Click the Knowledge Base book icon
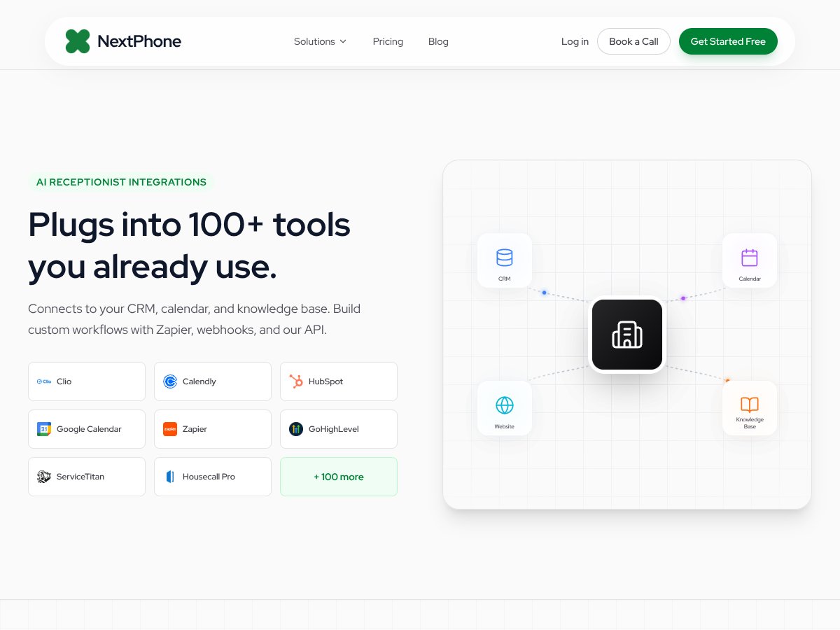Screen dimensions: 840x630 [x=750, y=404]
